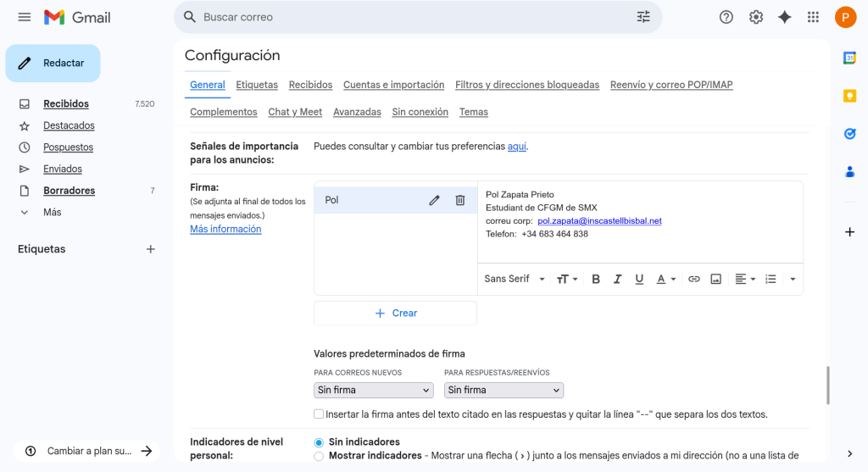Image resolution: width=868 pixels, height=472 pixels.
Task: Expand the Sans Serif font dropdown
Action: pyautogui.click(x=515, y=279)
